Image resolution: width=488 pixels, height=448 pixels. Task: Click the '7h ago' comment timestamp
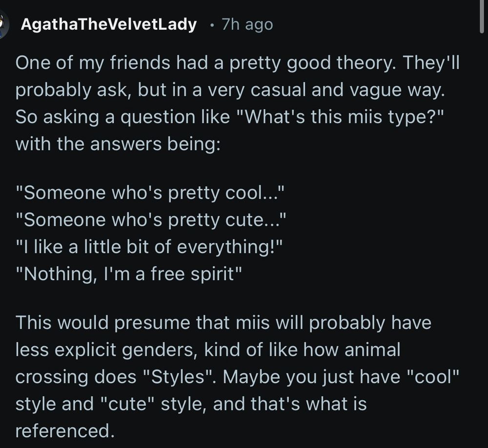(x=247, y=24)
